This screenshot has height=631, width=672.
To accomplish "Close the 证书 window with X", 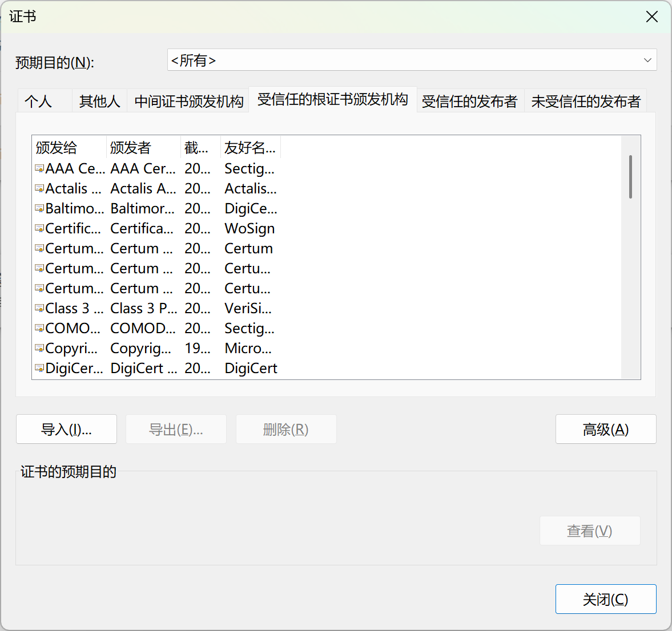I will (652, 17).
